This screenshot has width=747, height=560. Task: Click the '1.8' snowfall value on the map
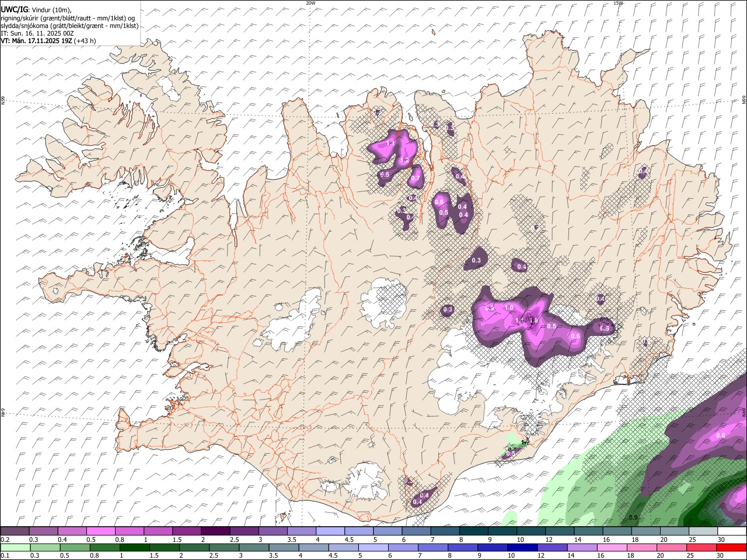[533, 320]
